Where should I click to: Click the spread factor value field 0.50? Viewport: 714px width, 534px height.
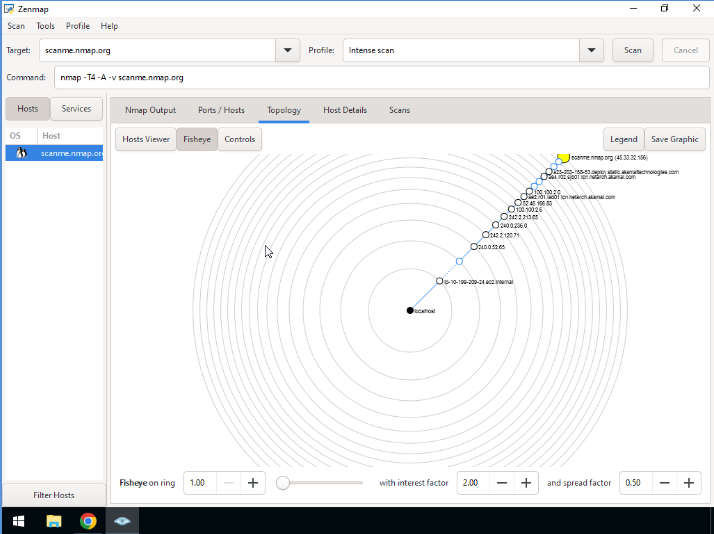[x=636, y=483]
